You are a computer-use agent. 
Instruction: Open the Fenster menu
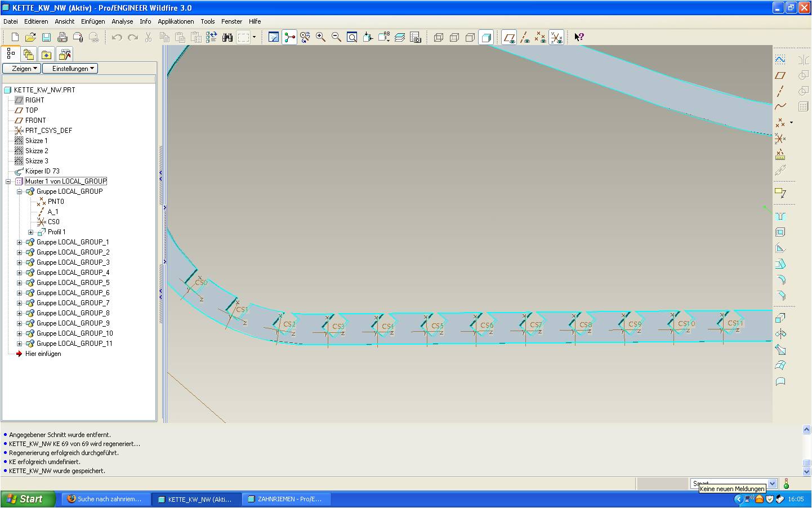pos(231,21)
